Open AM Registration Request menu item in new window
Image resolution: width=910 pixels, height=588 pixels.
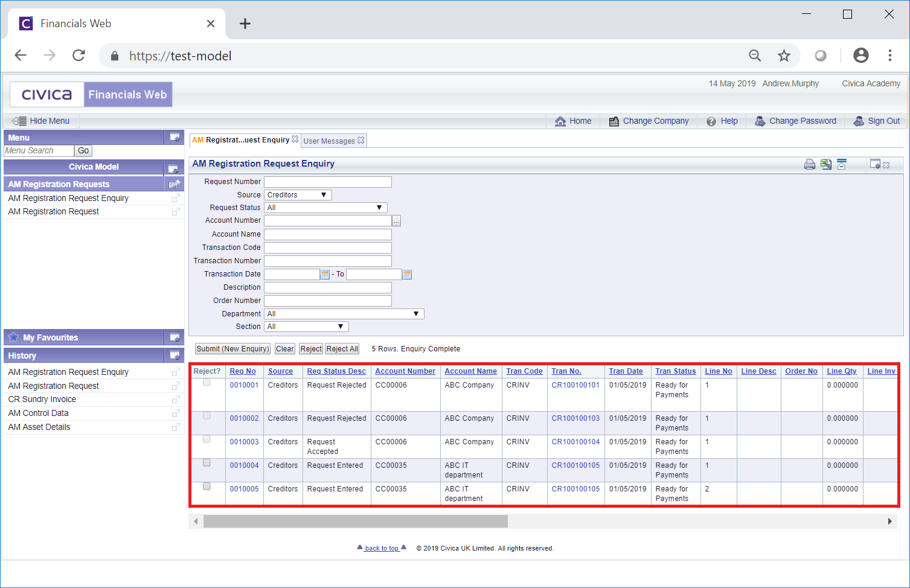[x=176, y=212]
